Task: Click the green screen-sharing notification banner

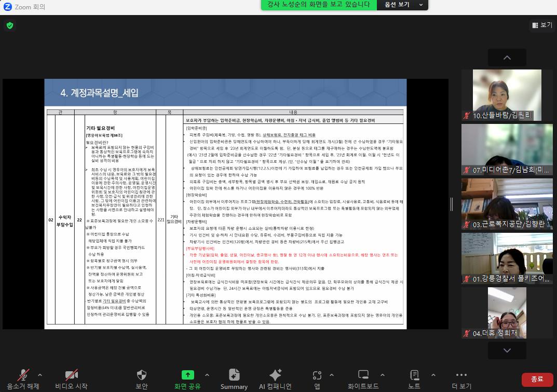Action: pos(319,5)
